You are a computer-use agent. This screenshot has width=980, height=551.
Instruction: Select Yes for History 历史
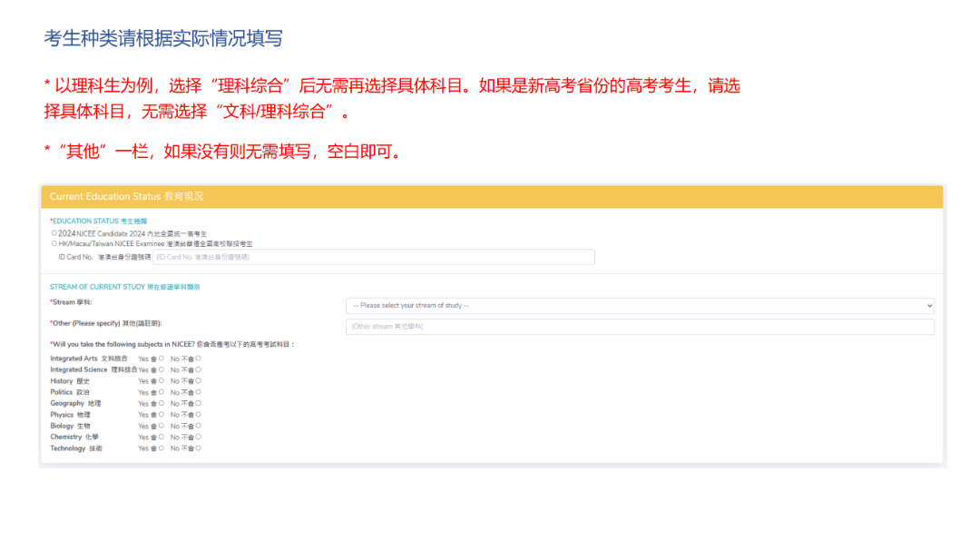point(162,380)
